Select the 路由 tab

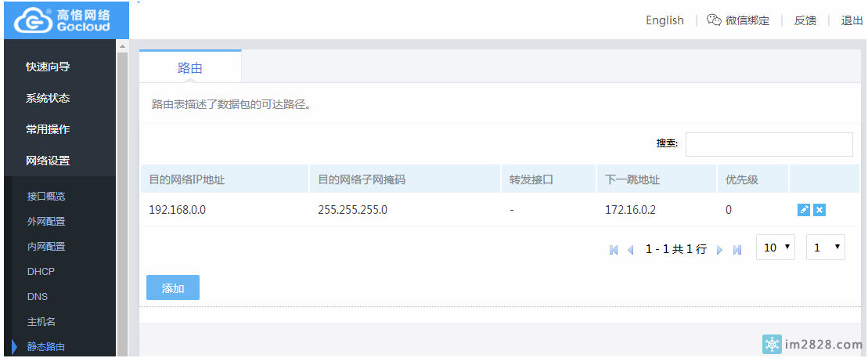[190, 68]
